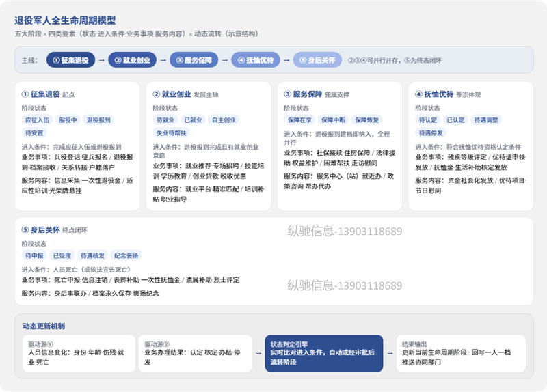Click the 应征入伍 status tag
The width and height of the screenshot is (547, 392).
[x=37, y=120]
